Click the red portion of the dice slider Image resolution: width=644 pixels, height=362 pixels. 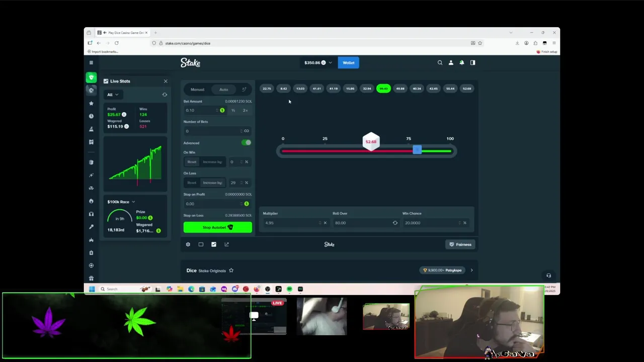pos(347,151)
